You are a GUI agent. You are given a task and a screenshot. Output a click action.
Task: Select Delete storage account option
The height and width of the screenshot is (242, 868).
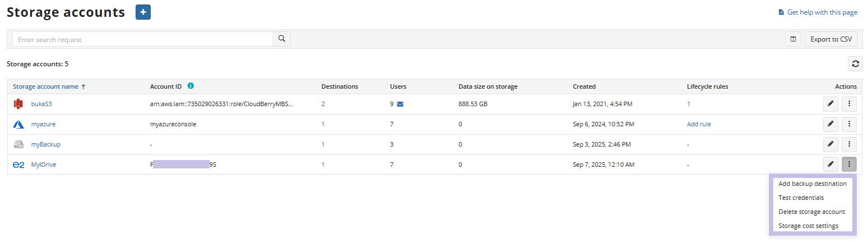pos(811,212)
